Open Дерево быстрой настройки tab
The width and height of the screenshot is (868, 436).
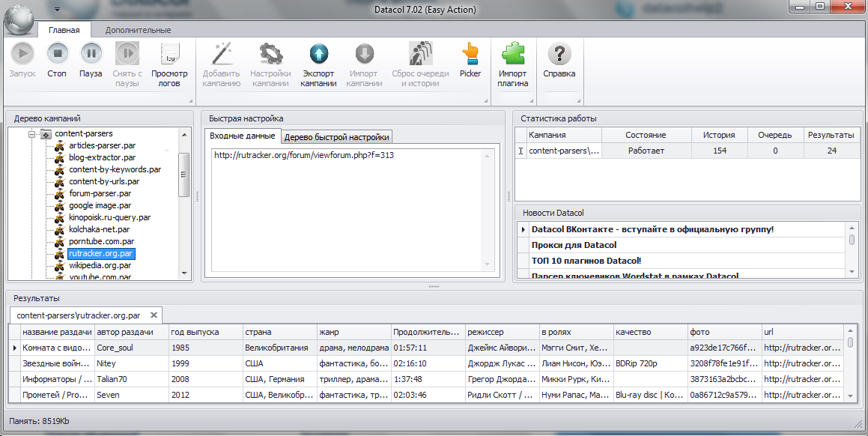336,137
